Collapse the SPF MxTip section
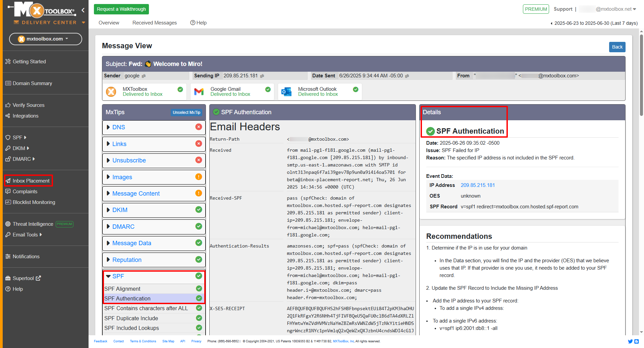This screenshot has width=644, height=348. [108, 276]
